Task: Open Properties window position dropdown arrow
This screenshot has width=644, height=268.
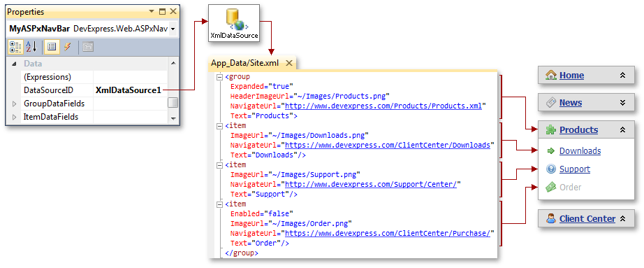Action: click(152, 11)
